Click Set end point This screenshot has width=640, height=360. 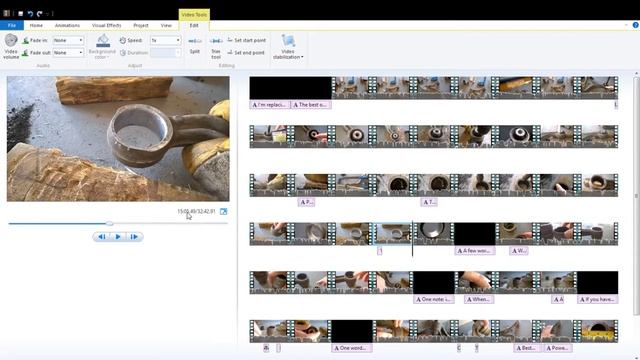coord(247,53)
